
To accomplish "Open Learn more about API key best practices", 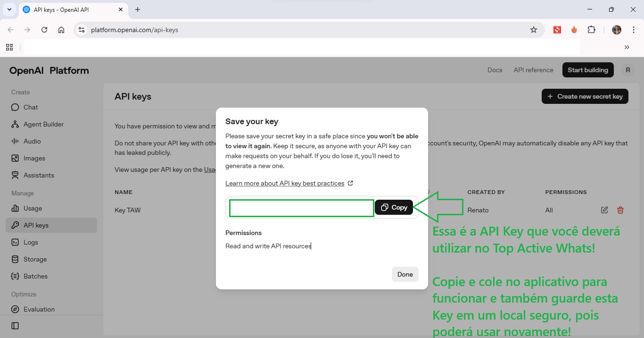I will click(285, 183).
